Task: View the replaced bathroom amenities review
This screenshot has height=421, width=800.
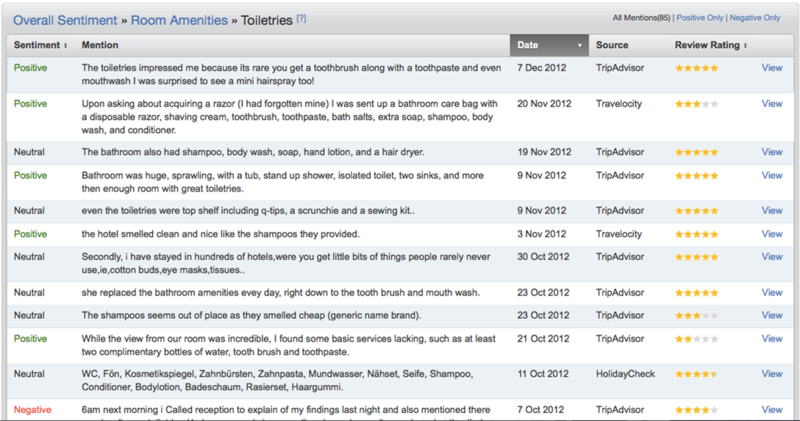Action: 772,293
